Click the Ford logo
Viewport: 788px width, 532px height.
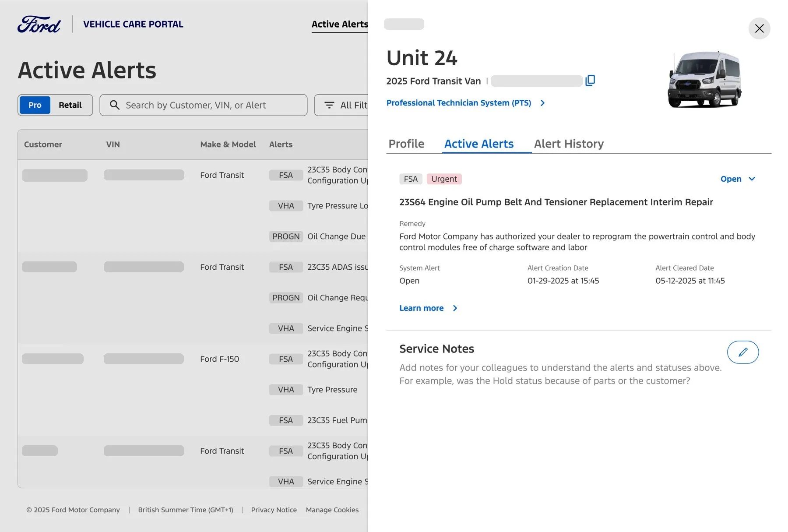(x=39, y=25)
